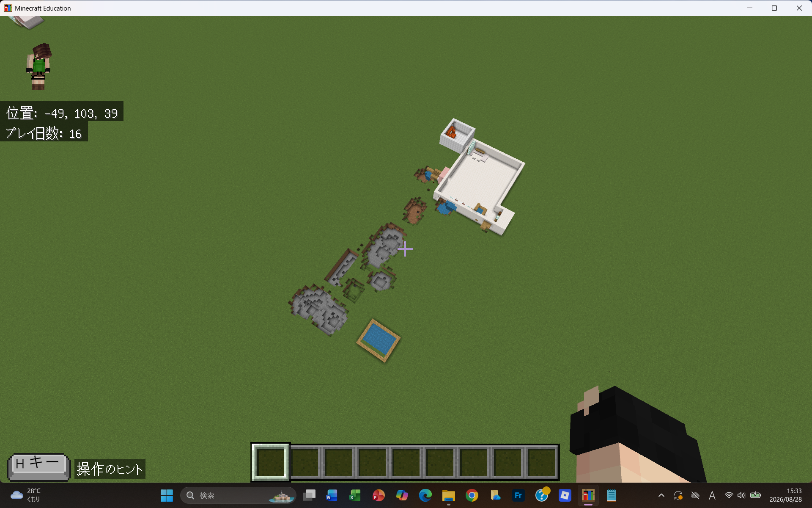Click the sync status tray icon

coord(678,495)
